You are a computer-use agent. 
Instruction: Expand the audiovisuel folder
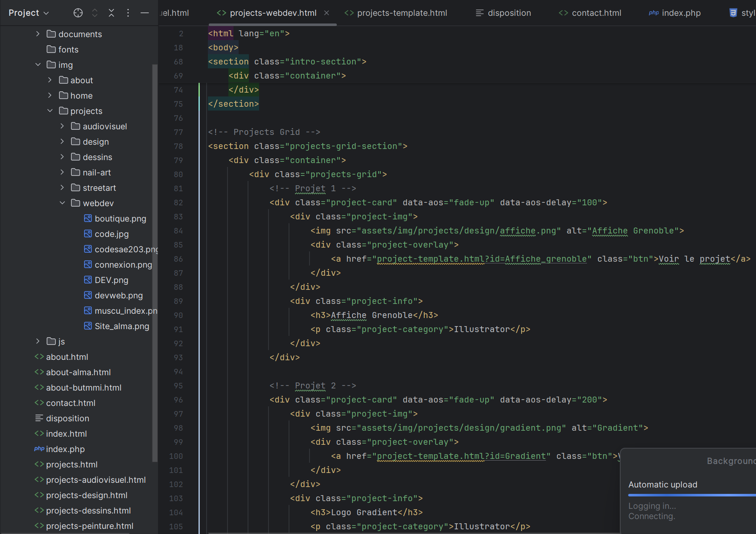(62, 126)
